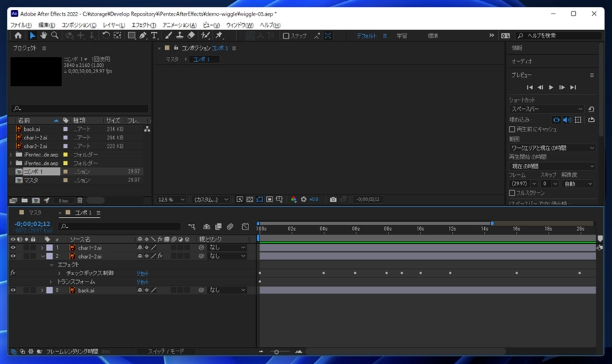Image resolution: width=612 pixels, height=364 pixels.
Task: Delete selected project item with trash icon
Action: 80,200
